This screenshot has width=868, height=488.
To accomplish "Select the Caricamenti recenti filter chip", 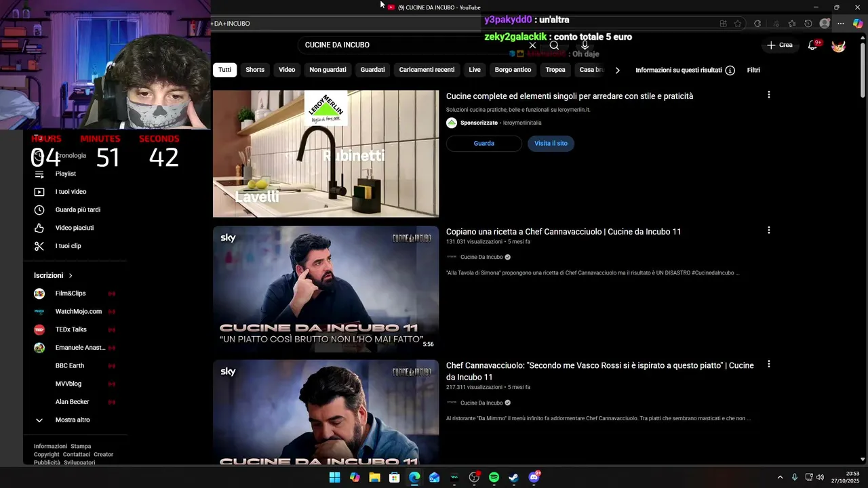I will tap(427, 70).
